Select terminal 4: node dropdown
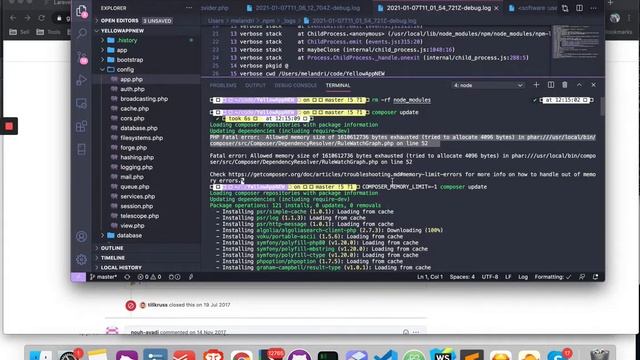The height and width of the screenshot is (360, 640). [x=488, y=85]
